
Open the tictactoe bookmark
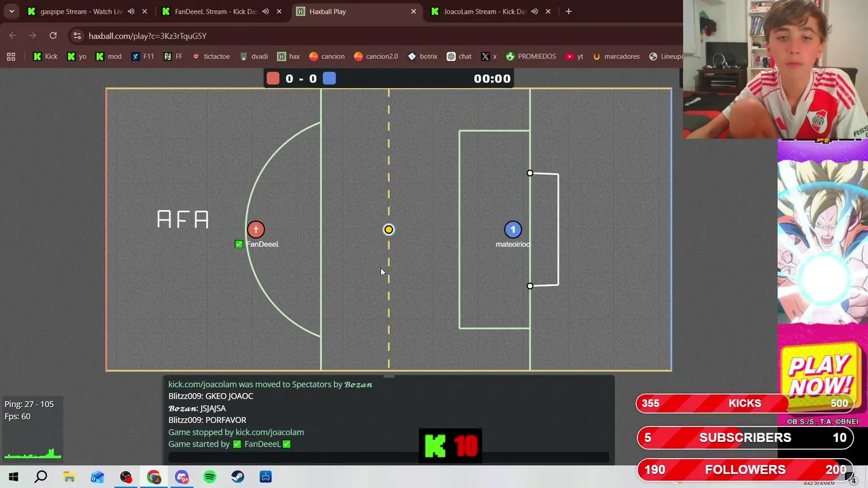211,56
